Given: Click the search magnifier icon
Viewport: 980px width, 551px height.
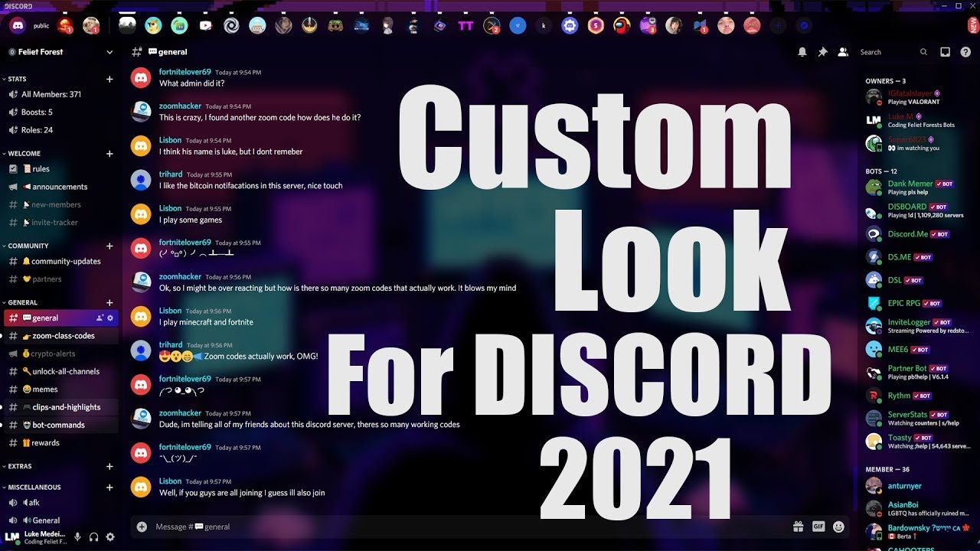Looking at the screenshot, I should coord(924,52).
